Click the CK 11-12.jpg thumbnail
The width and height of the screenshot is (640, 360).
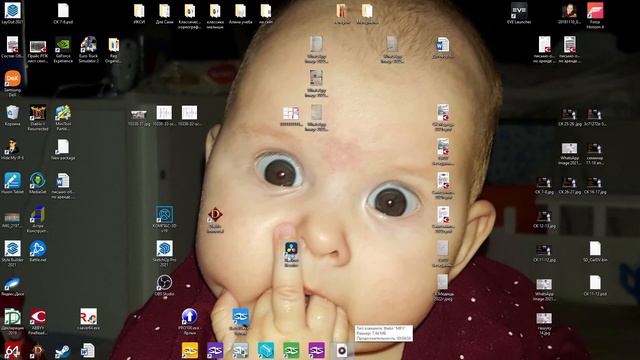pos(544,249)
